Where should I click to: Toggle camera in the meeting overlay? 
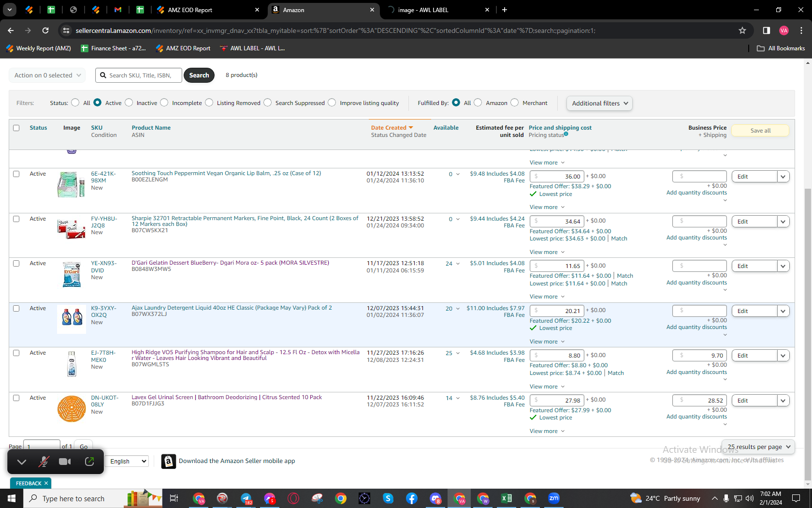click(x=65, y=462)
